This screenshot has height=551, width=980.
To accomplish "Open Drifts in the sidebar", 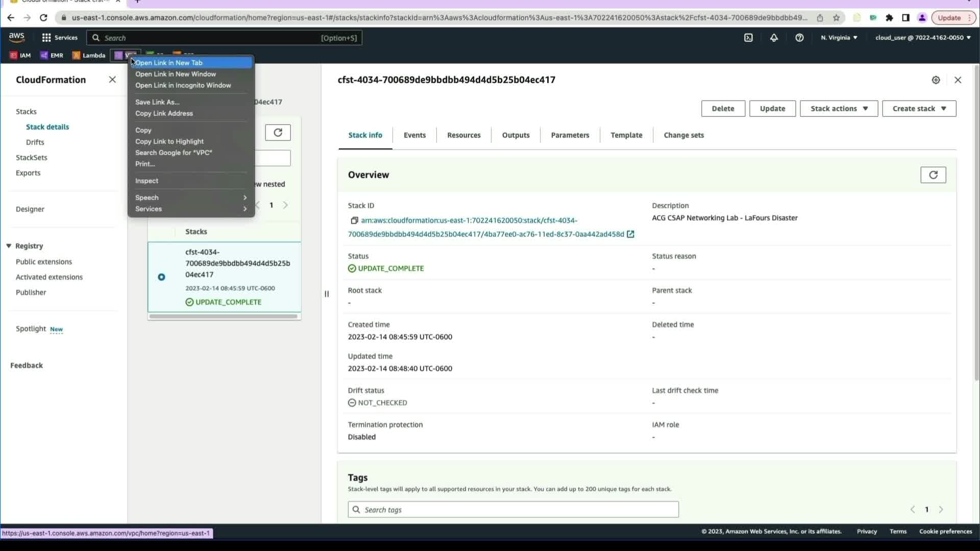I will click(35, 142).
